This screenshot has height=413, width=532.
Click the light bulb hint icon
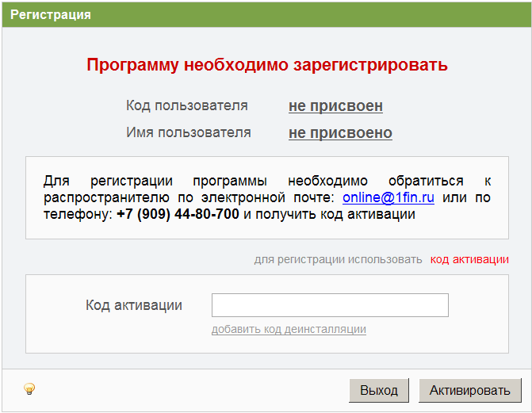(29, 388)
